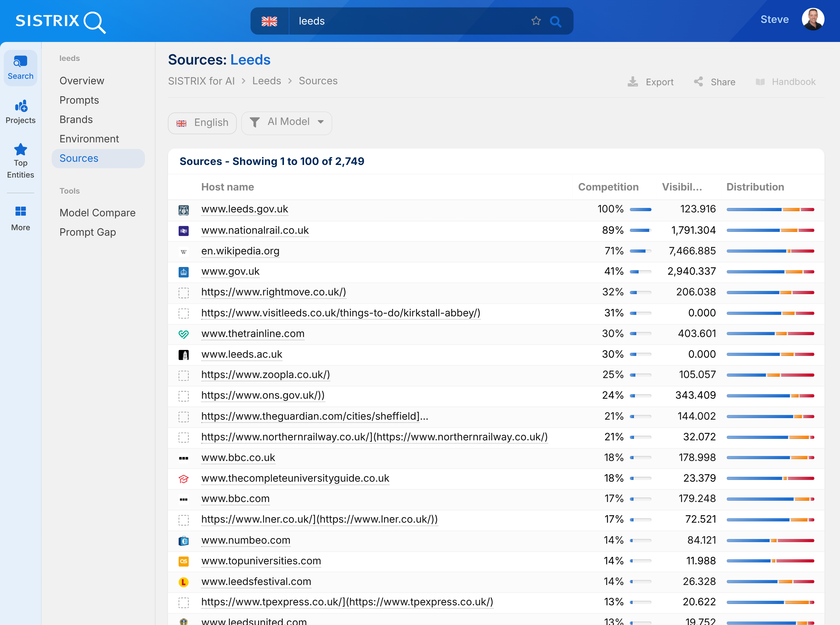Open https://www.rightmove.co.uk/) host link

point(274,292)
